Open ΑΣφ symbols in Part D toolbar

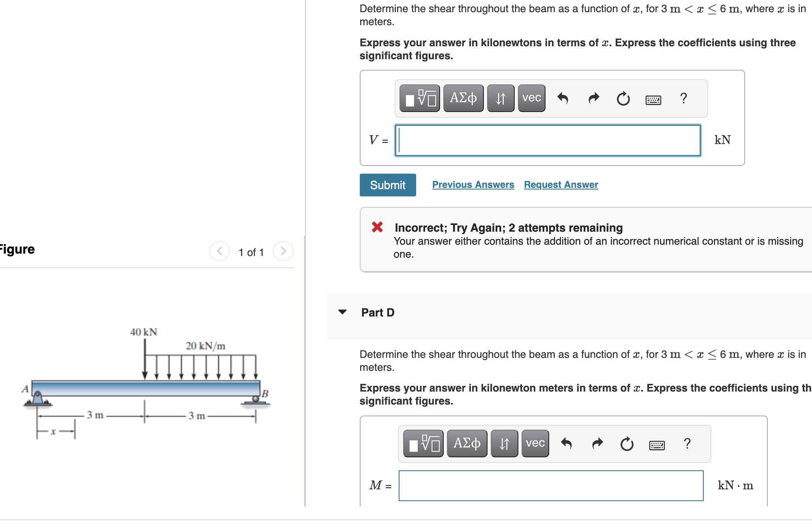pos(466,443)
